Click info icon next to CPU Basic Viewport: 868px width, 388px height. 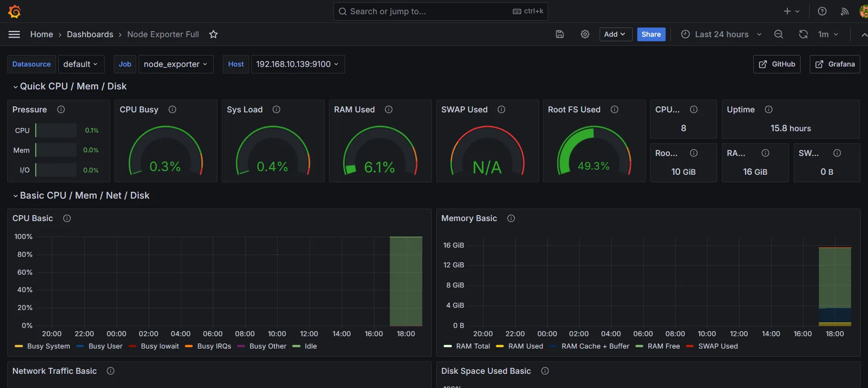[x=67, y=218]
